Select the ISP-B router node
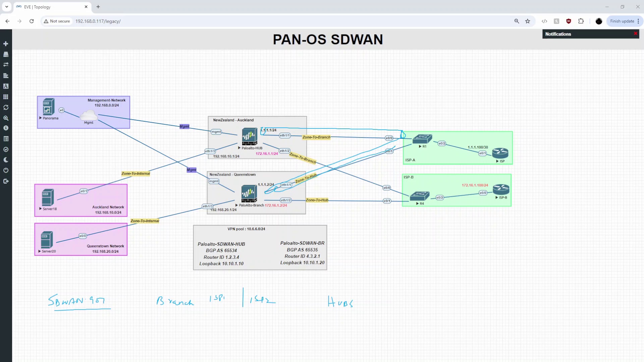644x362 pixels. pos(501,190)
